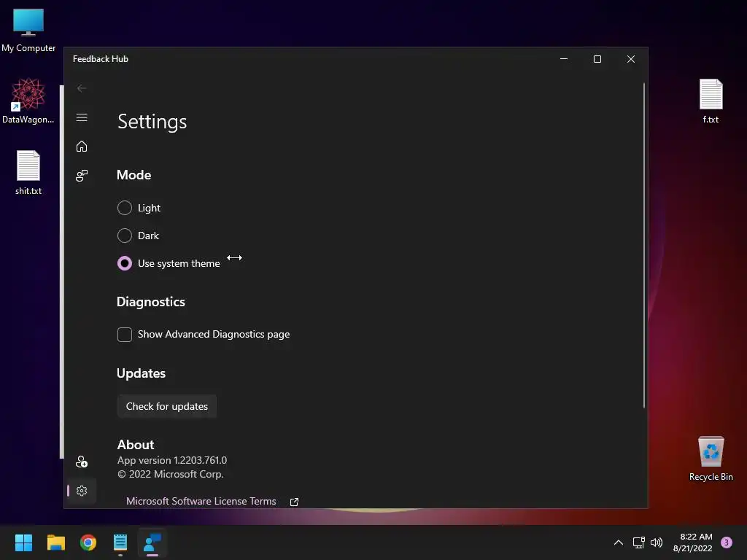Open the volume tray icon
747x560 pixels.
[x=657, y=542]
